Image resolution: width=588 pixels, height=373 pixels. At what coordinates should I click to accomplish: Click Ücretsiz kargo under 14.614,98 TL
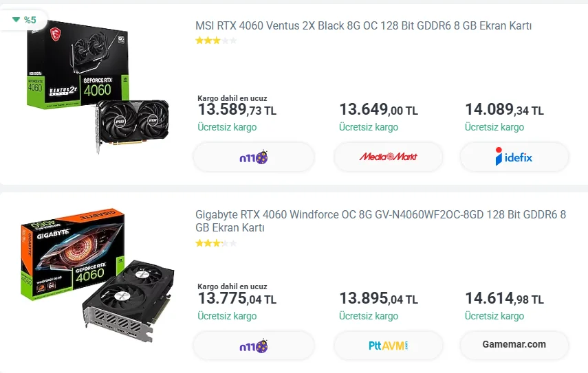pyautogui.click(x=494, y=317)
